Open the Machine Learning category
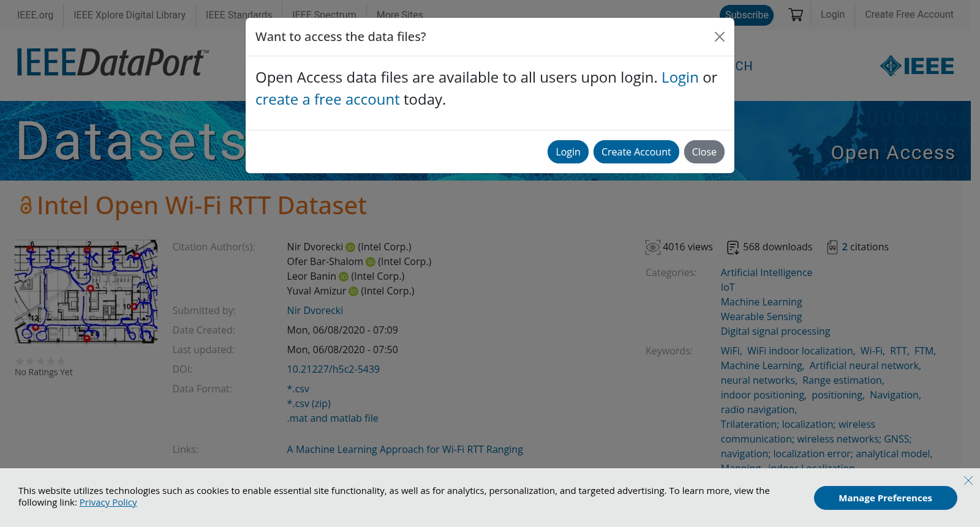Screen dimensions: 980x527 761,302
